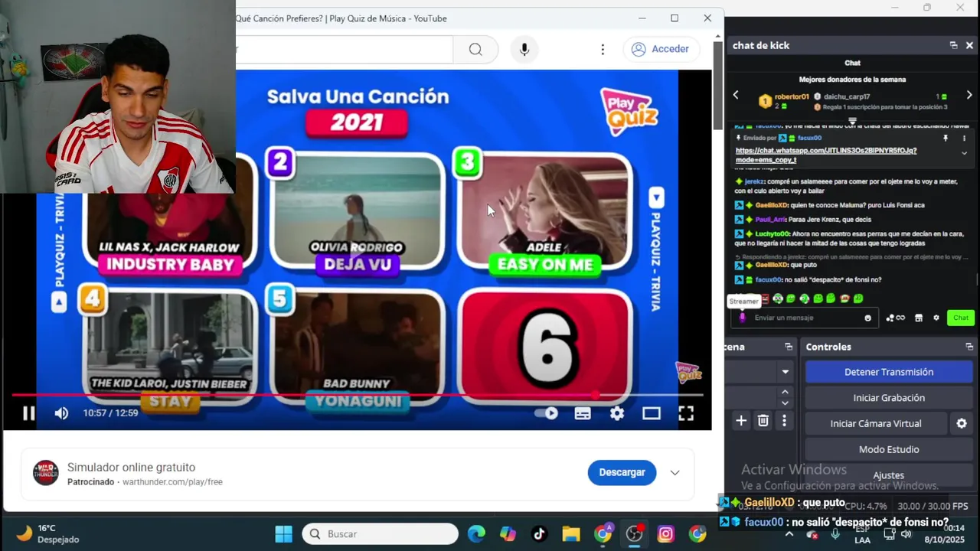Click the Buscar taskbar search box
Image resolution: width=980 pixels, height=551 pixels.
click(x=381, y=534)
